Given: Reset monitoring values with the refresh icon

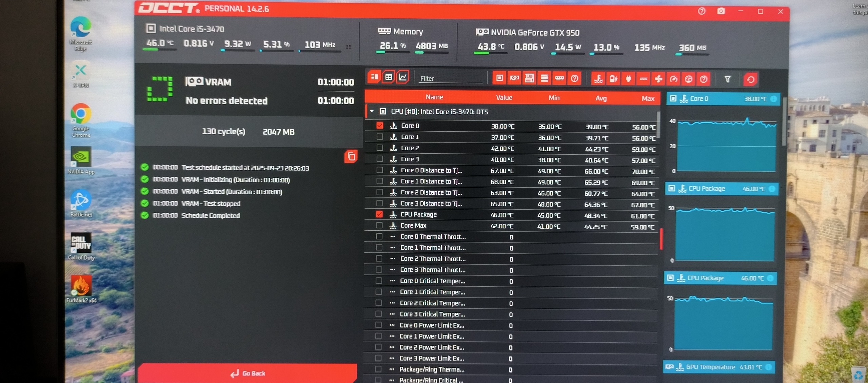Looking at the screenshot, I should (x=750, y=80).
